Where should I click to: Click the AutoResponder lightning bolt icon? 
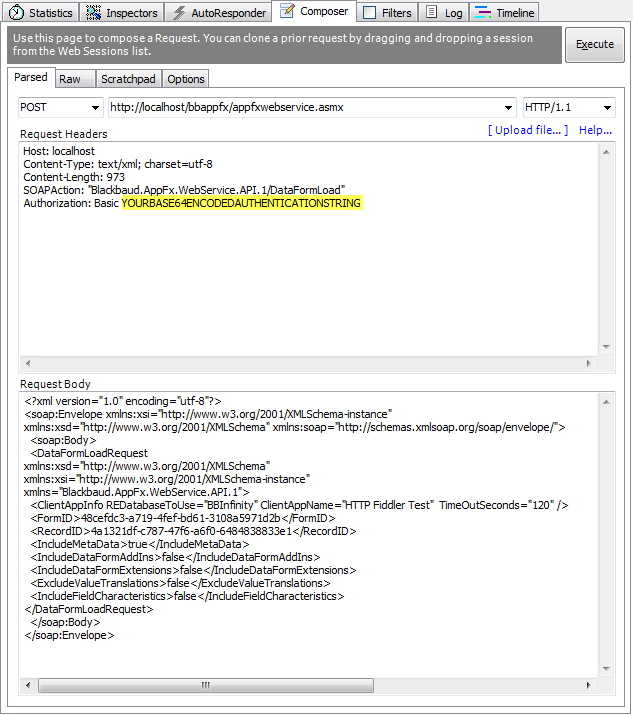pyautogui.click(x=178, y=13)
